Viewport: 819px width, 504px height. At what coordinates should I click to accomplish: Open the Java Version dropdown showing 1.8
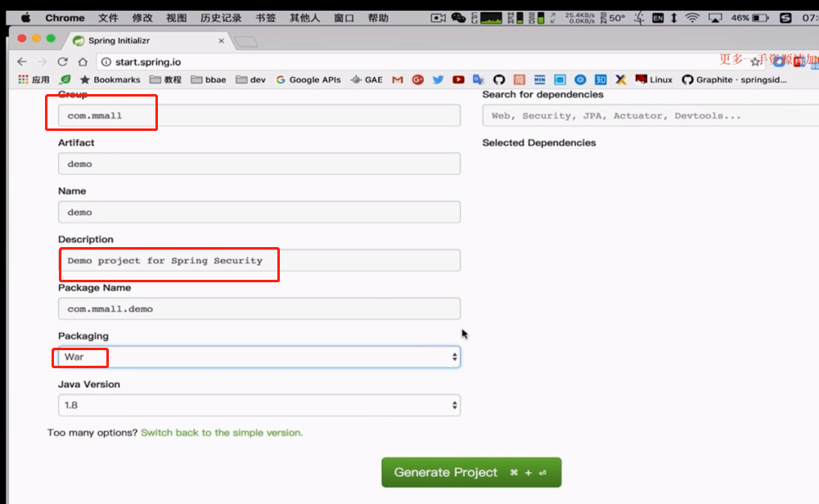(x=259, y=405)
